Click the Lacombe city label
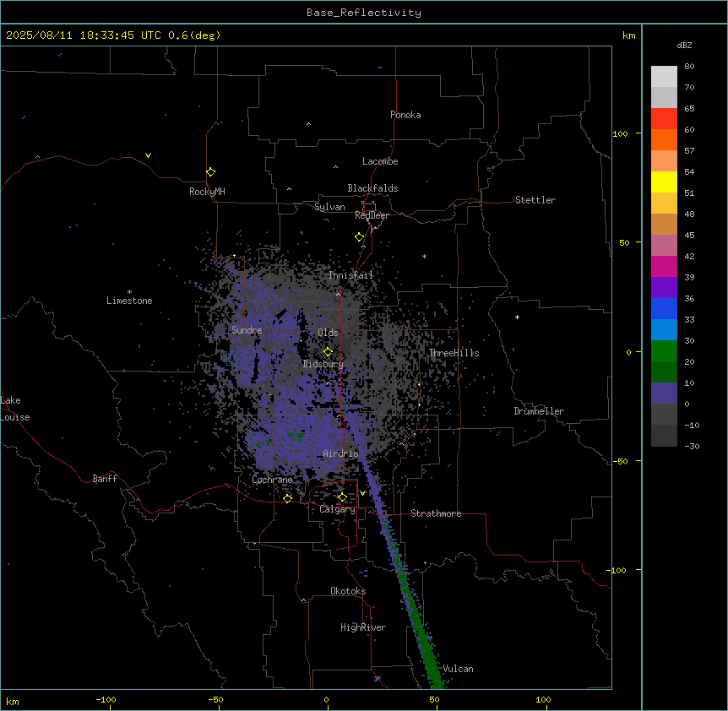 click(x=380, y=161)
